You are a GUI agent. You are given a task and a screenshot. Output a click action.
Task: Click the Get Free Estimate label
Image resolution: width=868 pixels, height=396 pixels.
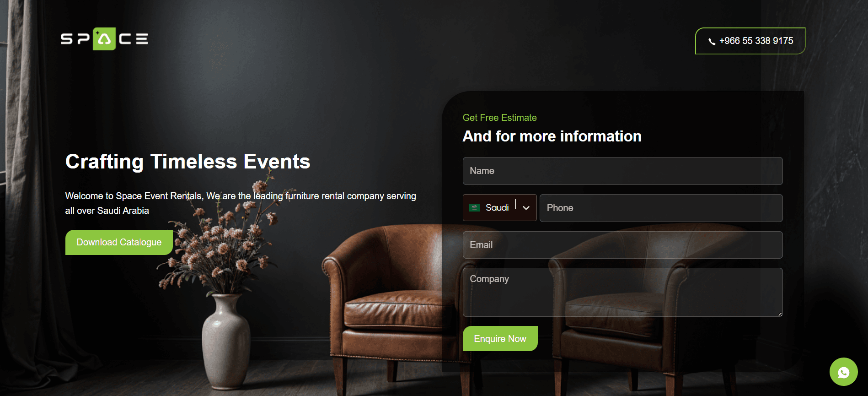point(499,118)
